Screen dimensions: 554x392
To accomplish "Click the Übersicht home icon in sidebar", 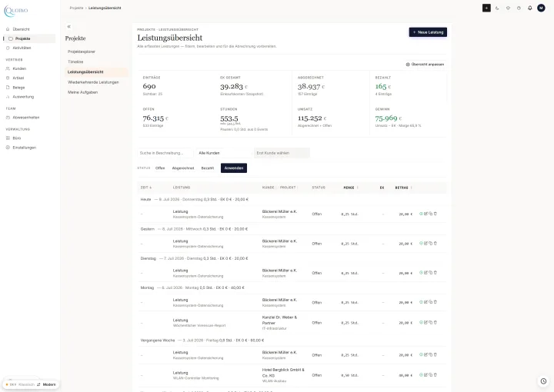I will [x=8, y=29].
